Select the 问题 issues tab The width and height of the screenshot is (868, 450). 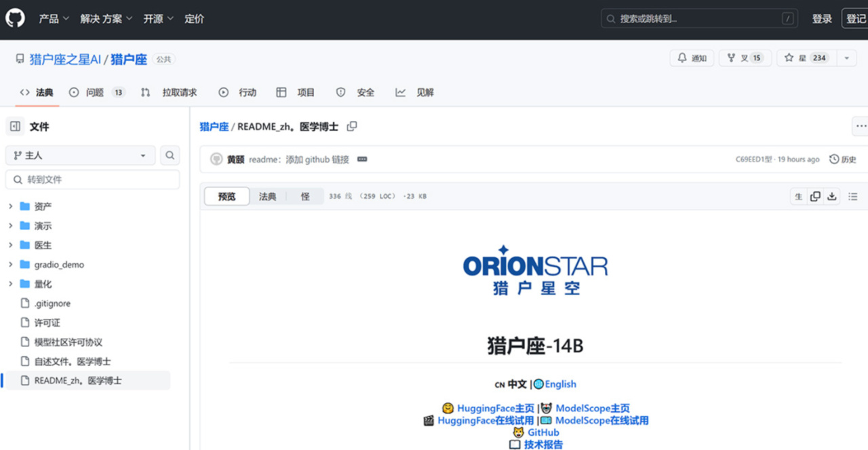pos(97,92)
